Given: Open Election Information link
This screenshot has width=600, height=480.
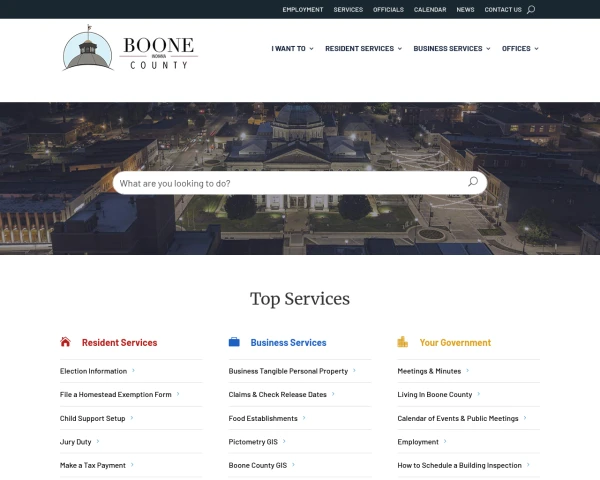Looking at the screenshot, I should pyautogui.click(x=93, y=371).
